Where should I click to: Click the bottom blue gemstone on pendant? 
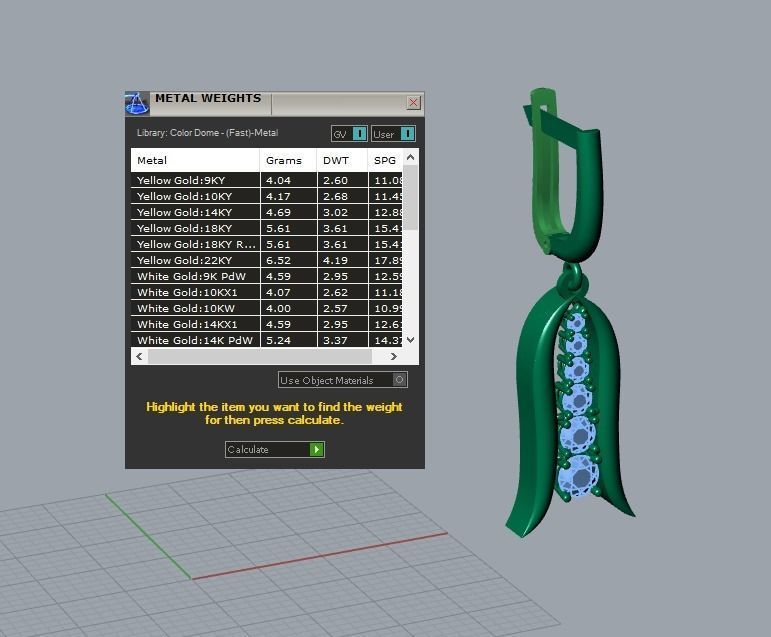tap(579, 476)
